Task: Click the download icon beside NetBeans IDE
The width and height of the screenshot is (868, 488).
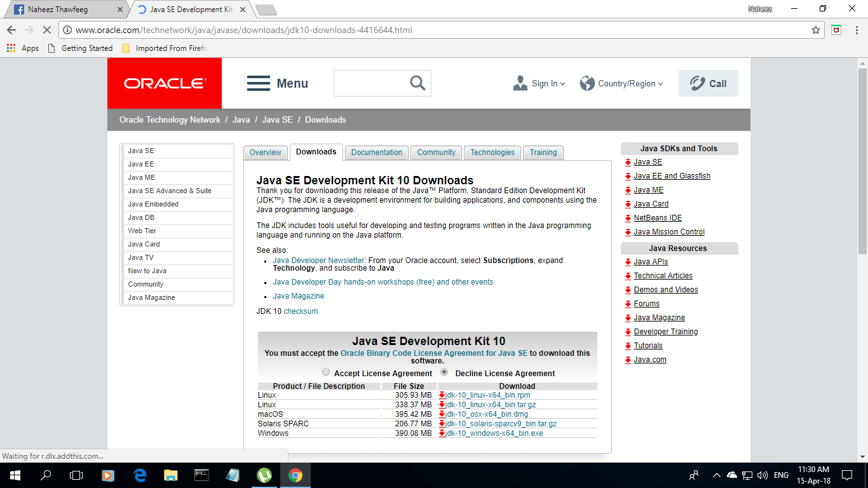Action: [x=628, y=218]
